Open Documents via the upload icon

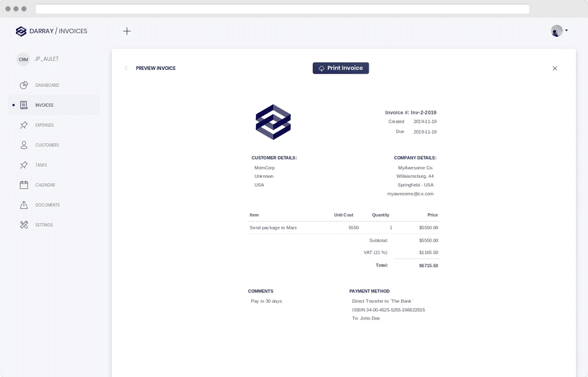[24, 205]
